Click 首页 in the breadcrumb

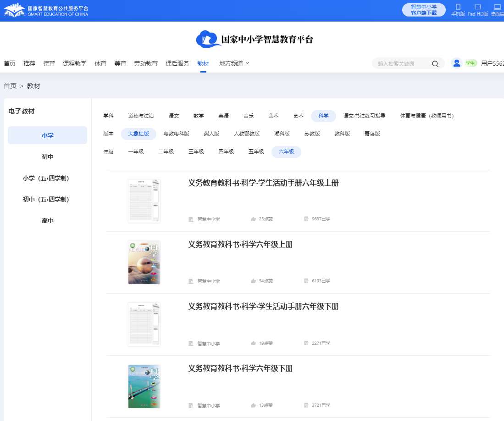[10, 86]
